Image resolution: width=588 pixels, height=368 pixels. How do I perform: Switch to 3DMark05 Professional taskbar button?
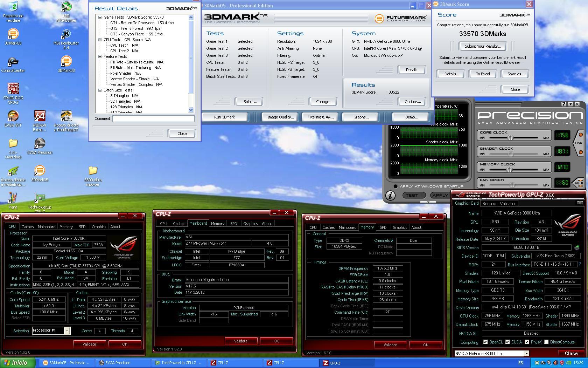(67, 363)
